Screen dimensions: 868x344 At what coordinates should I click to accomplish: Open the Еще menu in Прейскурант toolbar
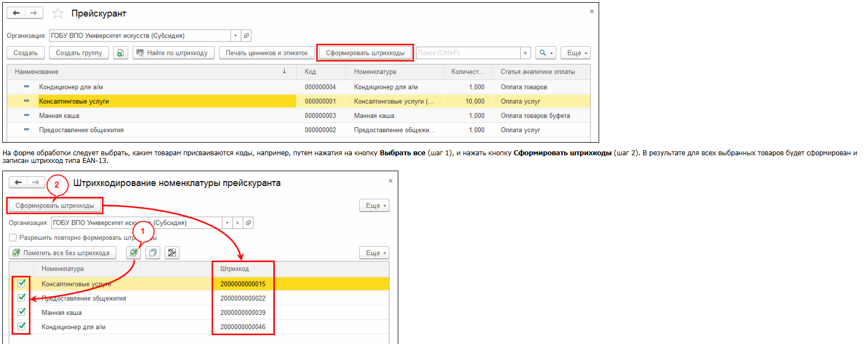click(x=576, y=53)
